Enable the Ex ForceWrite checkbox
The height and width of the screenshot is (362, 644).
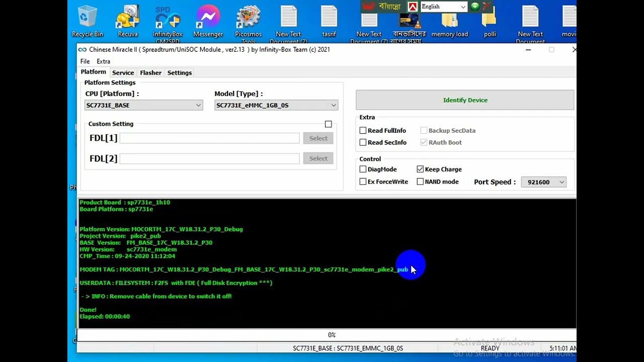coord(363,182)
